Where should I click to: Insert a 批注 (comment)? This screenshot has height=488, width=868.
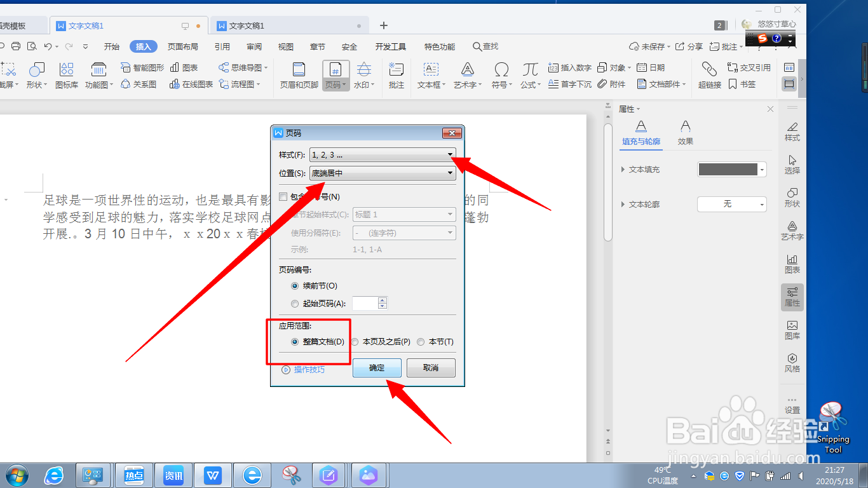(x=396, y=75)
